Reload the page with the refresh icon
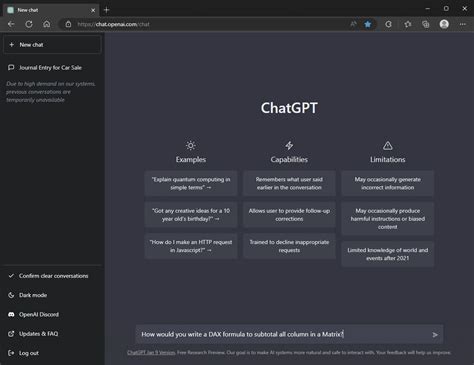 coord(29,24)
